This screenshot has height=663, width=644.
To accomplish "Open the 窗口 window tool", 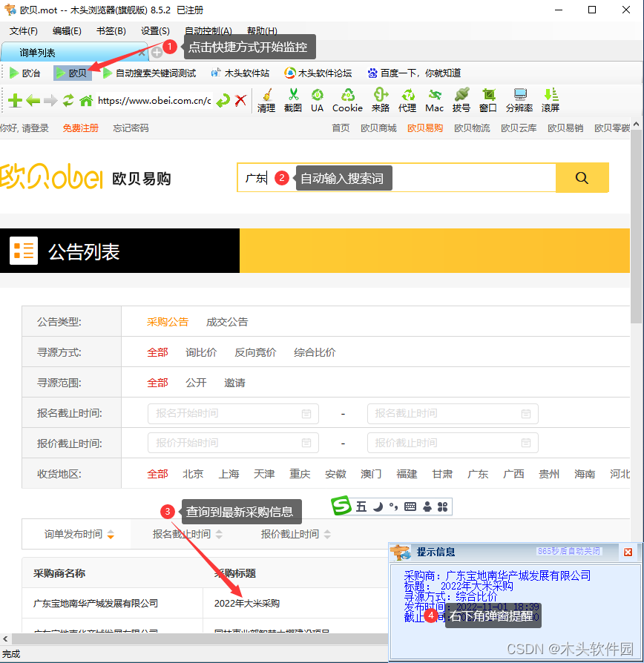I will 488,101.
